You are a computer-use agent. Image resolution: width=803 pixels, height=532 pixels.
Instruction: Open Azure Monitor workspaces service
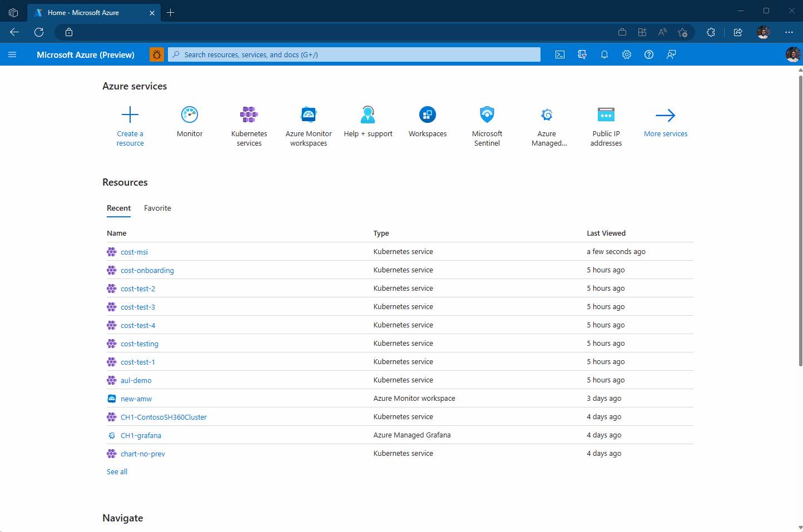(x=309, y=115)
